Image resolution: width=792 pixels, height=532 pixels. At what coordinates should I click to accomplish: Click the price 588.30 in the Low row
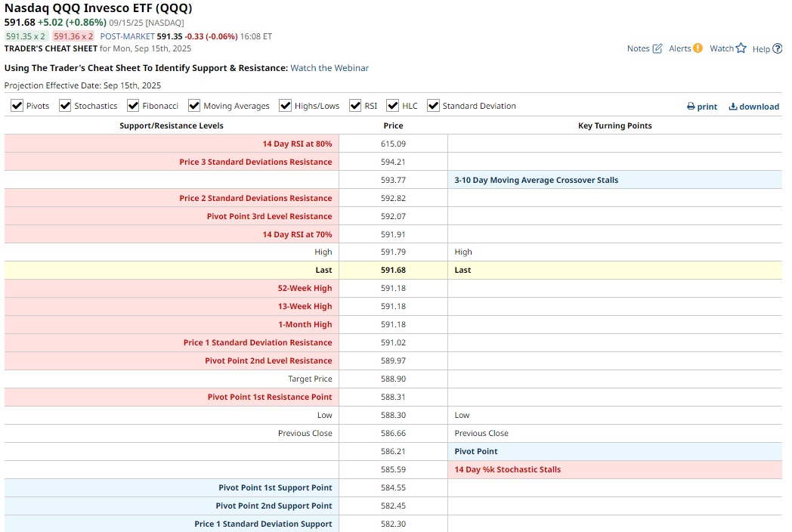(394, 416)
